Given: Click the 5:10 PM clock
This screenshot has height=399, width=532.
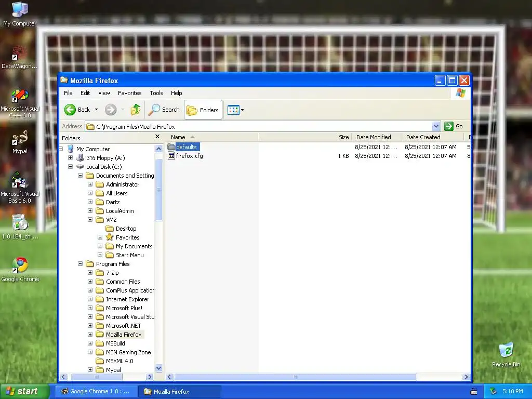Looking at the screenshot, I should [x=513, y=391].
